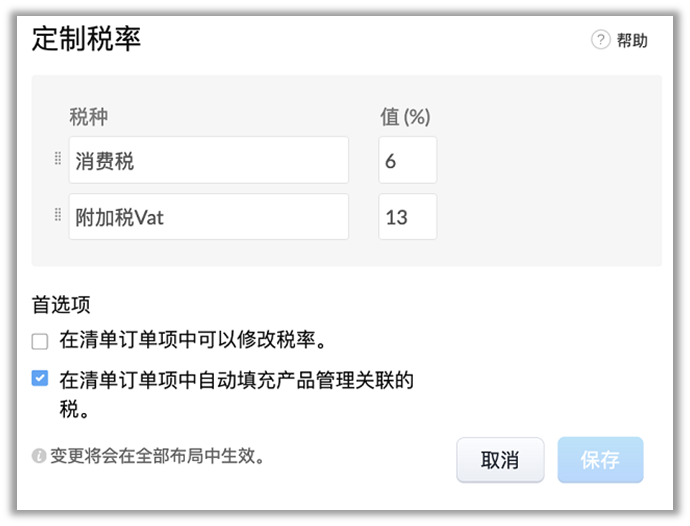The height and width of the screenshot is (526, 690).
Task: Enable the 在清单订单项中可以修改税率 checkbox
Action: pyautogui.click(x=40, y=341)
